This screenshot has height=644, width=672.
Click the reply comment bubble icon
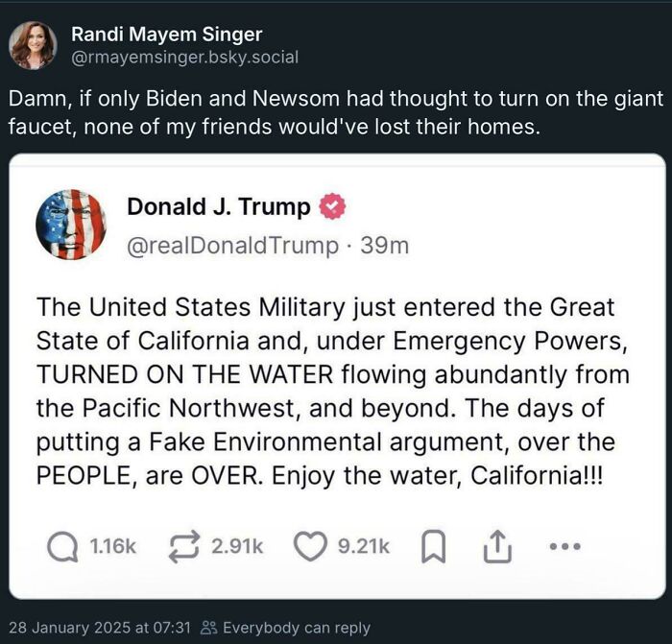click(x=62, y=546)
